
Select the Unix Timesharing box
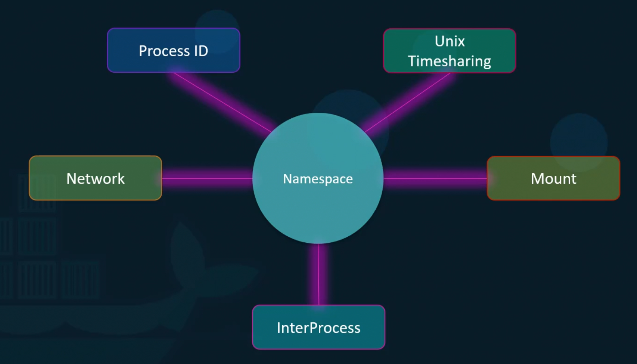point(450,51)
